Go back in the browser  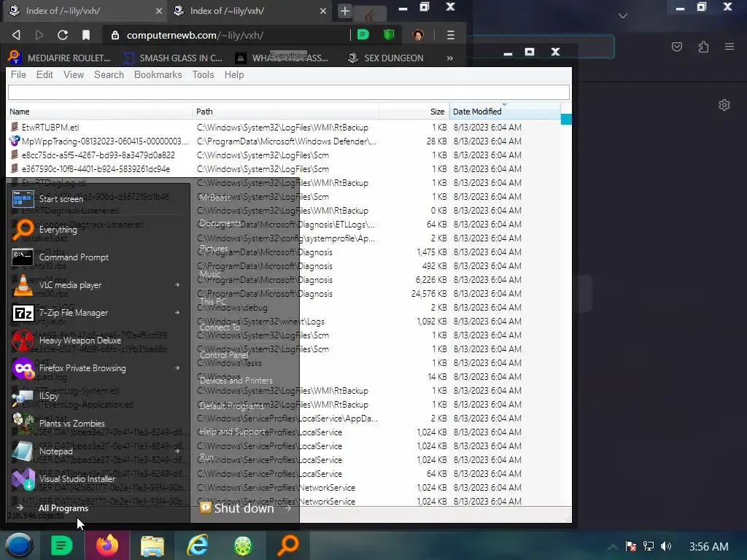click(x=16, y=35)
